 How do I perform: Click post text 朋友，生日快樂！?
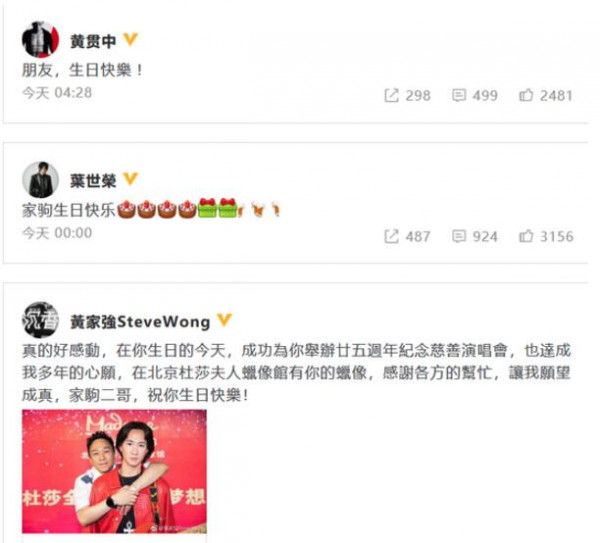(x=83, y=70)
